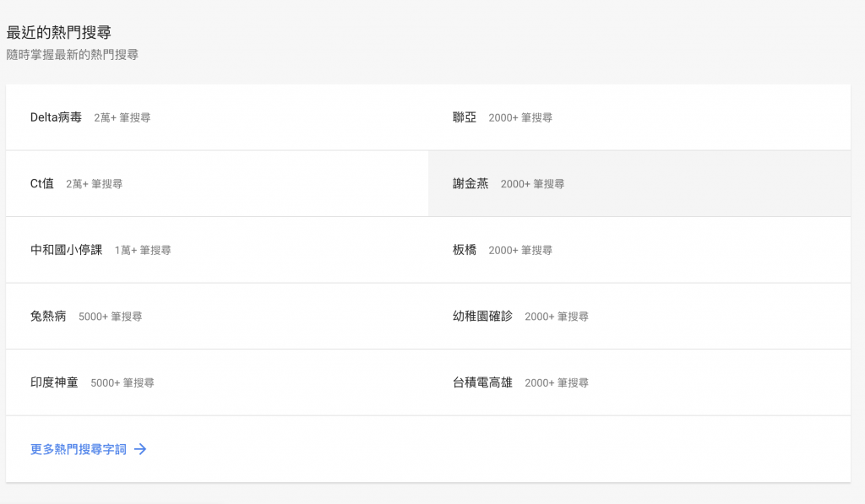Click the 2萬+ 筆搜尋 count beside Ct值

coord(95,184)
